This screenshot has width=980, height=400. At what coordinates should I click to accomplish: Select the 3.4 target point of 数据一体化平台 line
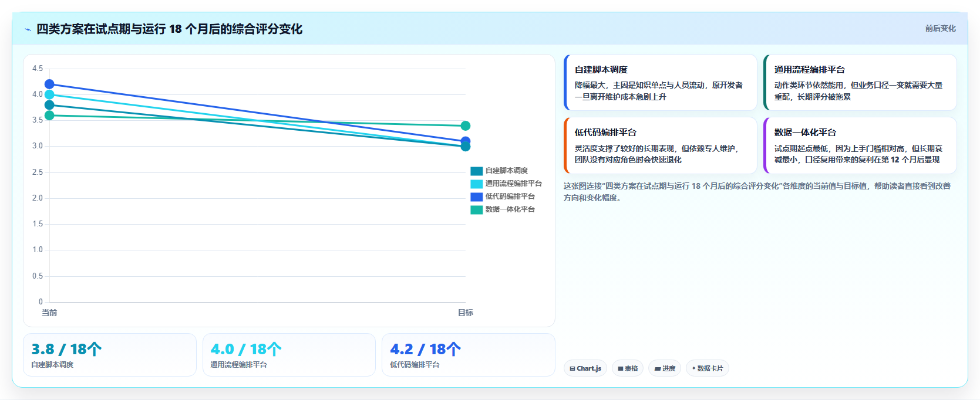point(466,126)
